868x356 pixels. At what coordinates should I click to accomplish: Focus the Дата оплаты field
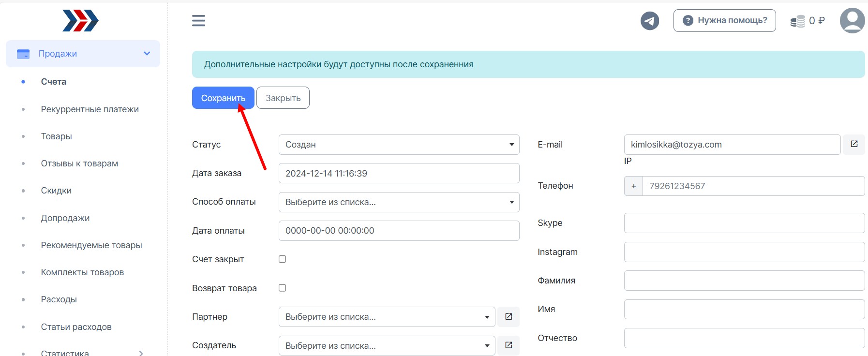[399, 231]
